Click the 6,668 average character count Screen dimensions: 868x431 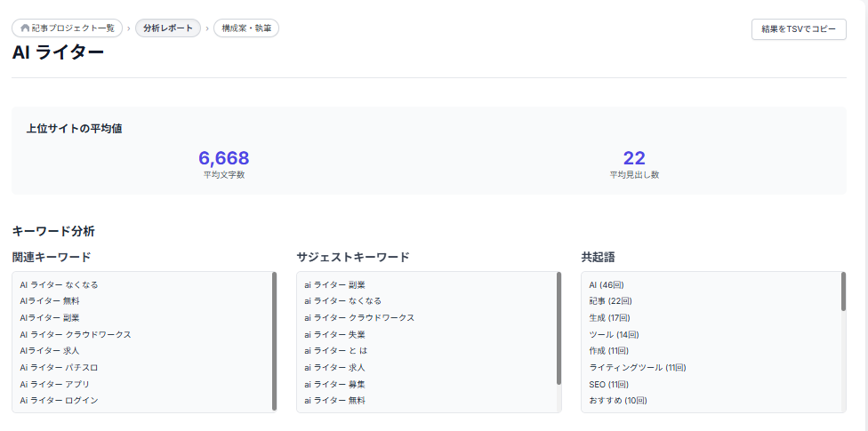[x=223, y=158]
